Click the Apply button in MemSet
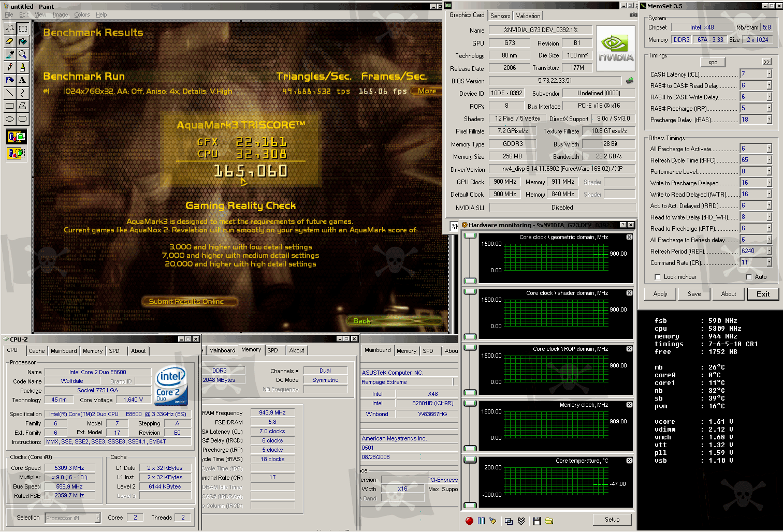The width and height of the screenshot is (783, 532). pyautogui.click(x=660, y=294)
